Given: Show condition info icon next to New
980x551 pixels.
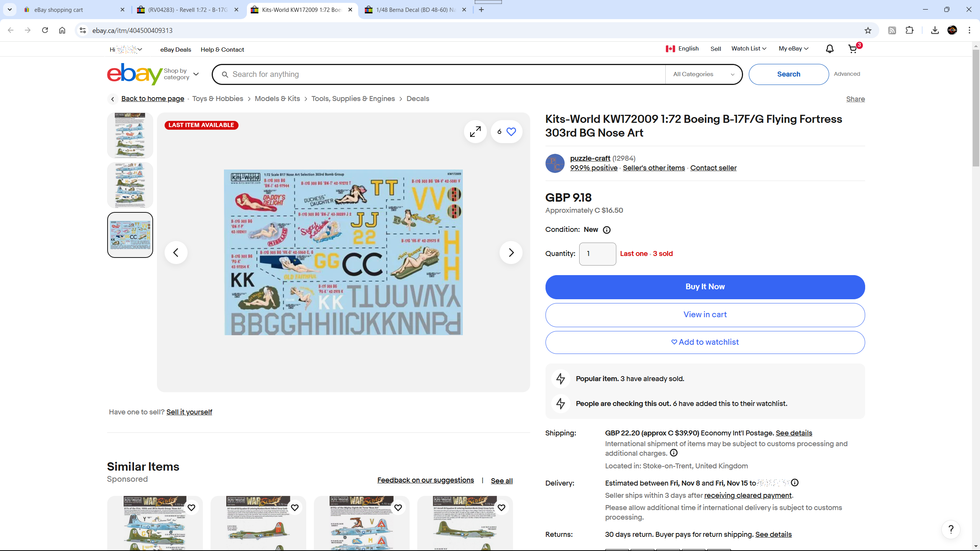Looking at the screenshot, I should pyautogui.click(x=607, y=230).
